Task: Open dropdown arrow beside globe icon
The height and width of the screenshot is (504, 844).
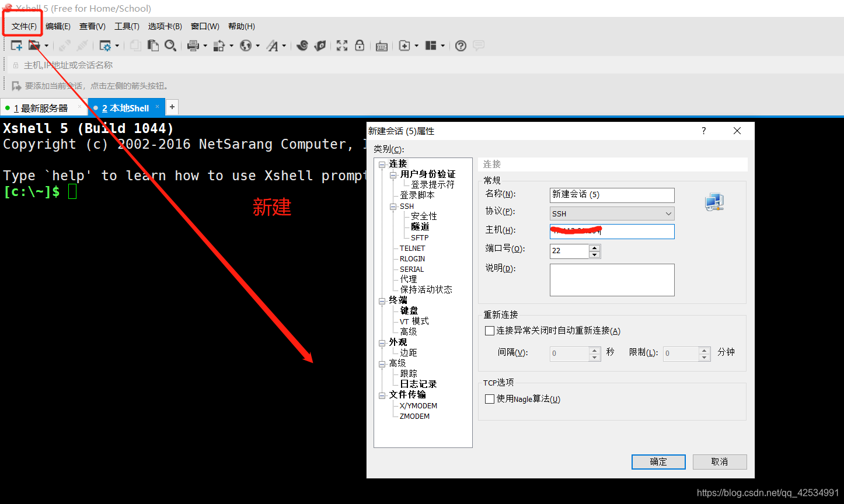Action: 257,45
